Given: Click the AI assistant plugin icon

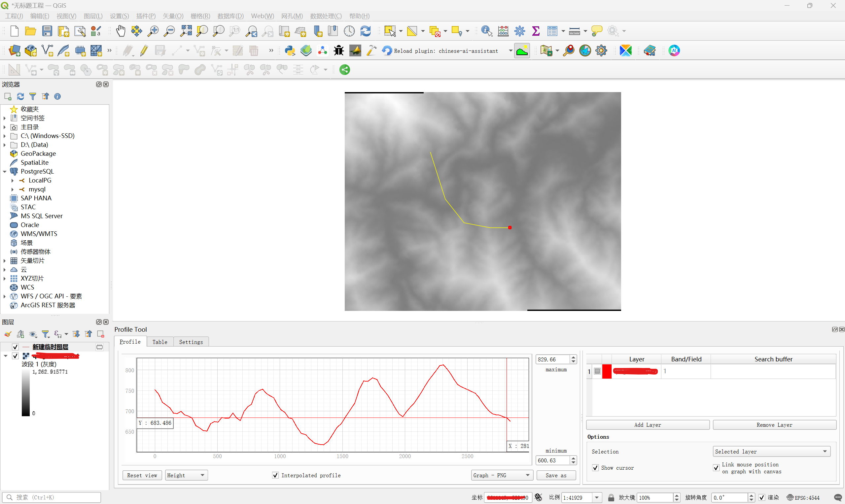Looking at the screenshot, I should tap(674, 51).
